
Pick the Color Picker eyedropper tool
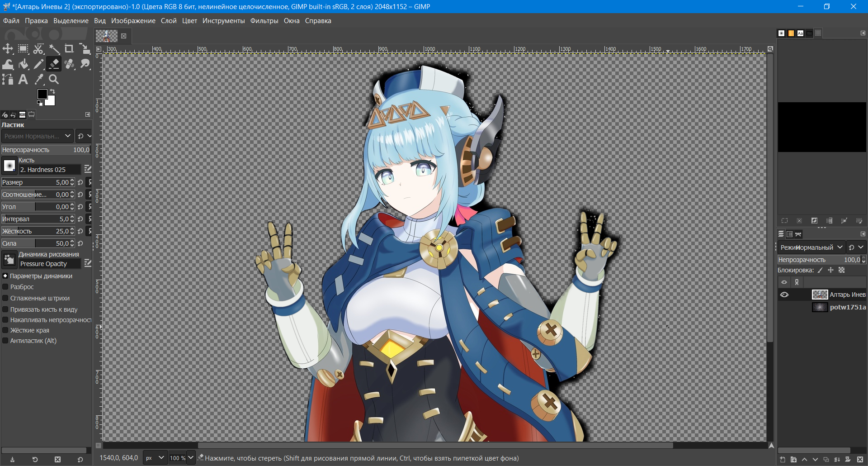[38, 80]
